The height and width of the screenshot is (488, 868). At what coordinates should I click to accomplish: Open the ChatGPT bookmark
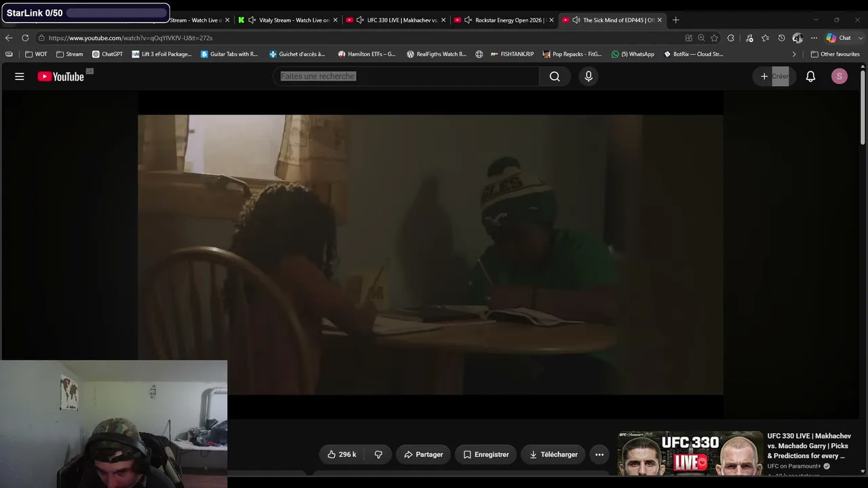(107, 54)
